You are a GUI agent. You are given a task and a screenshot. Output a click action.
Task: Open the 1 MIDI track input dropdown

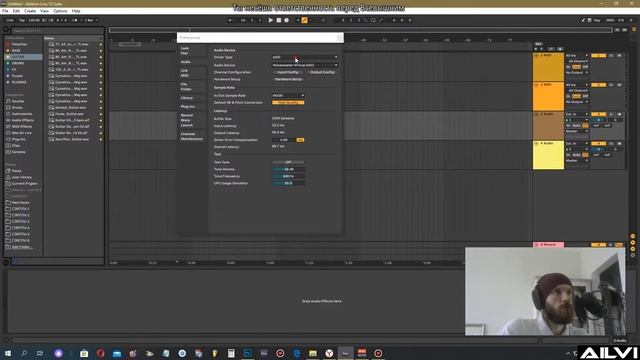(x=577, y=56)
